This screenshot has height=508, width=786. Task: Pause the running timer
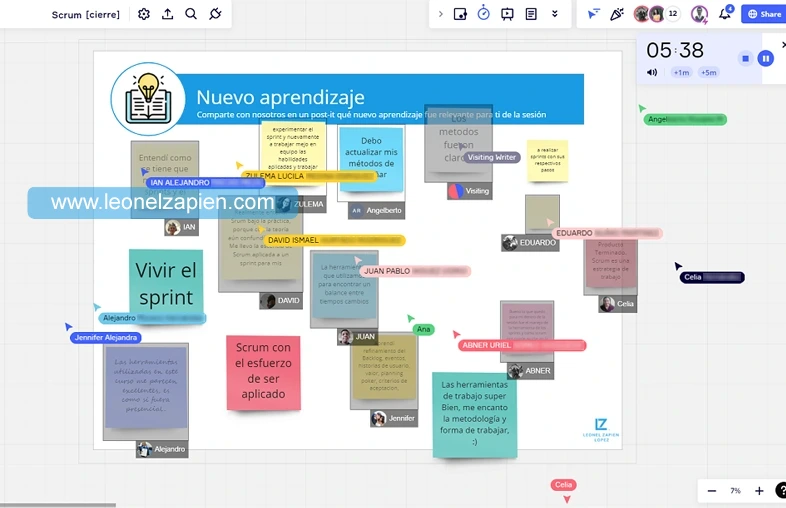(766, 58)
